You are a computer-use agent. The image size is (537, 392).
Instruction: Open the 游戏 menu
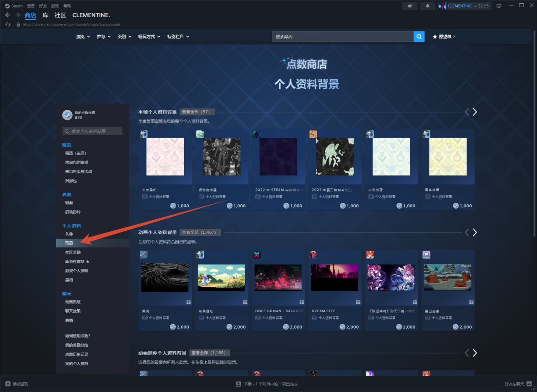tap(55, 6)
